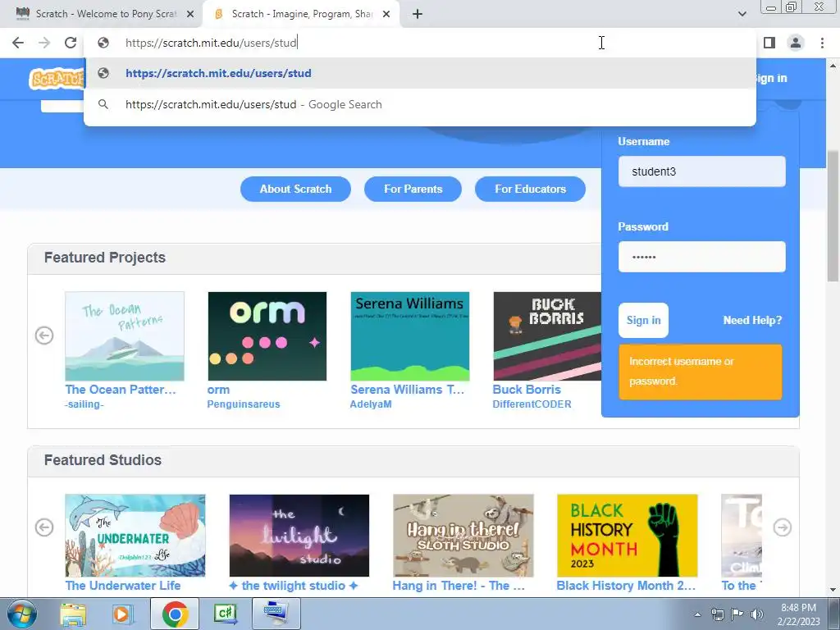Visit the Penguinsareus author profile

coord(244,404)
